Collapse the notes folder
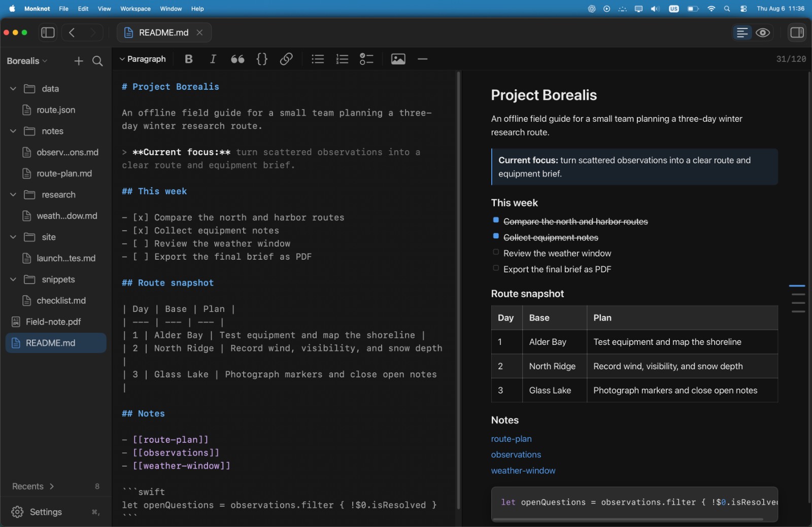This screenshot has width=812, height=527. point(13,131)
